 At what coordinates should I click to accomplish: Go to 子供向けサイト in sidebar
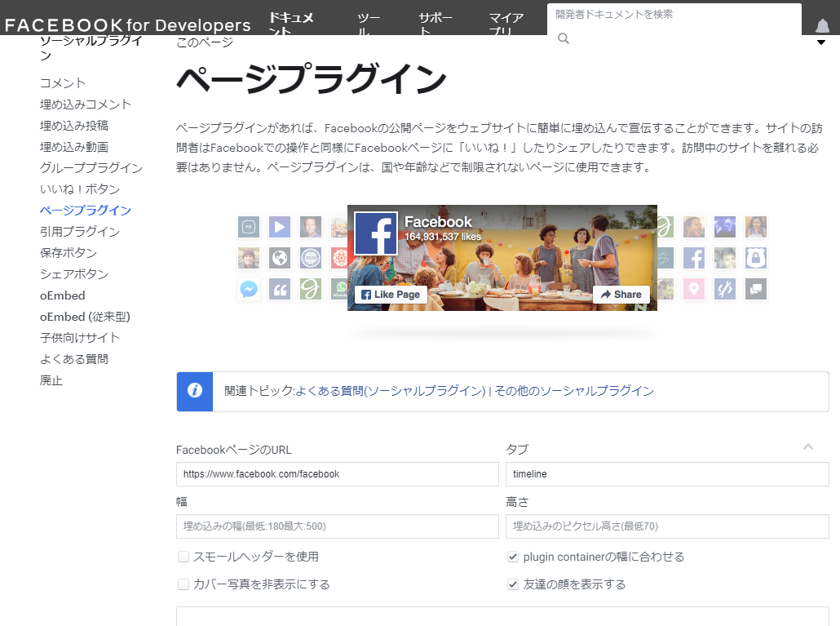[80, 338]
